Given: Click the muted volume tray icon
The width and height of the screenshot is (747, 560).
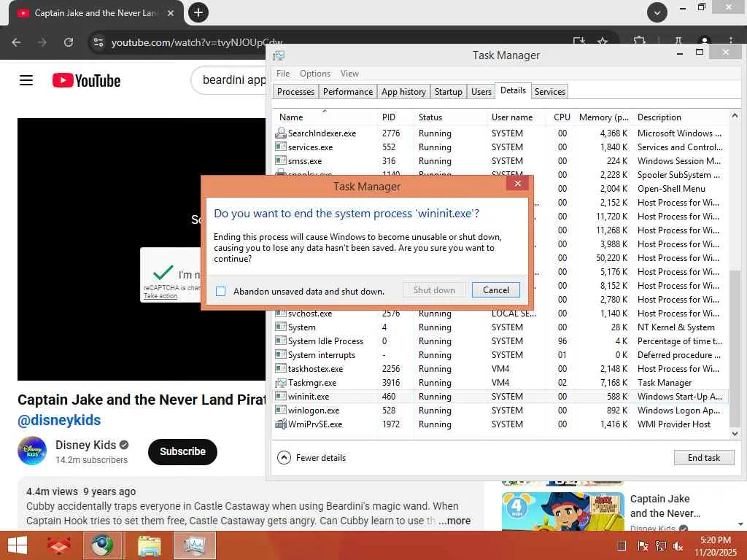Looking at the screenshot, I should click(x=678, y=546).
